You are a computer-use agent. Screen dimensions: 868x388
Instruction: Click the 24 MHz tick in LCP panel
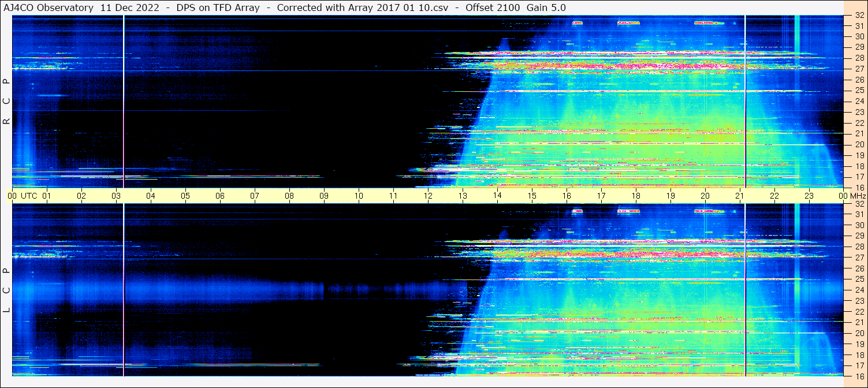(859, 290)
